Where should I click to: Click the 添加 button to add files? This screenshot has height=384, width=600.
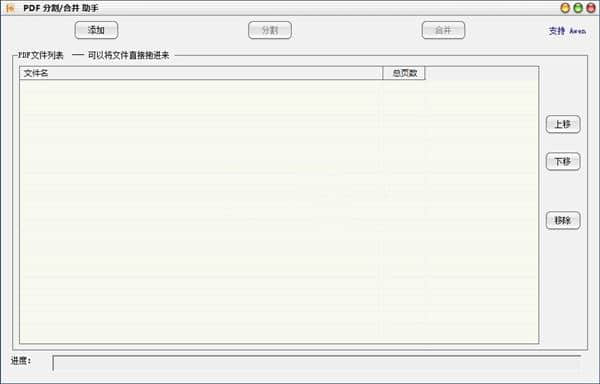tap(96, 30)
